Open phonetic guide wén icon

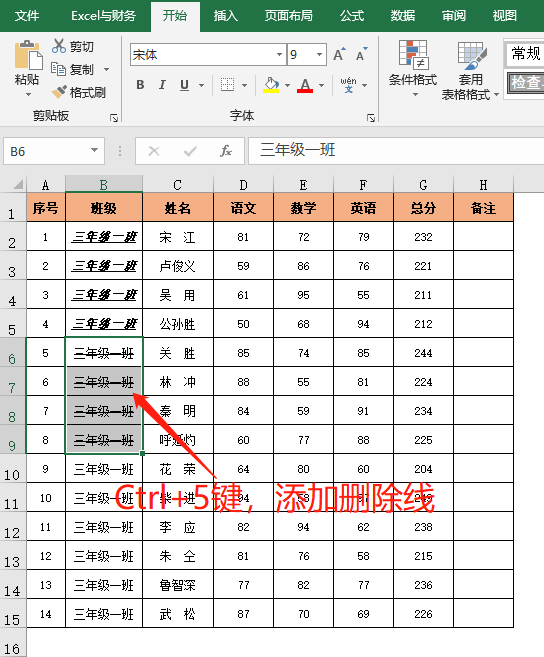348,85
